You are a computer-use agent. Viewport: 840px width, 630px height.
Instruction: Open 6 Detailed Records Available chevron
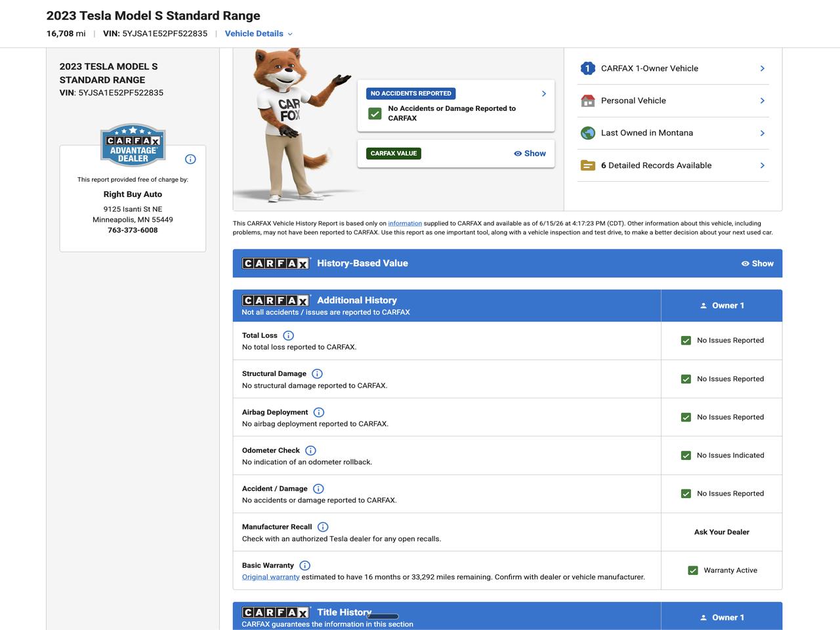(x=762, y=165)
